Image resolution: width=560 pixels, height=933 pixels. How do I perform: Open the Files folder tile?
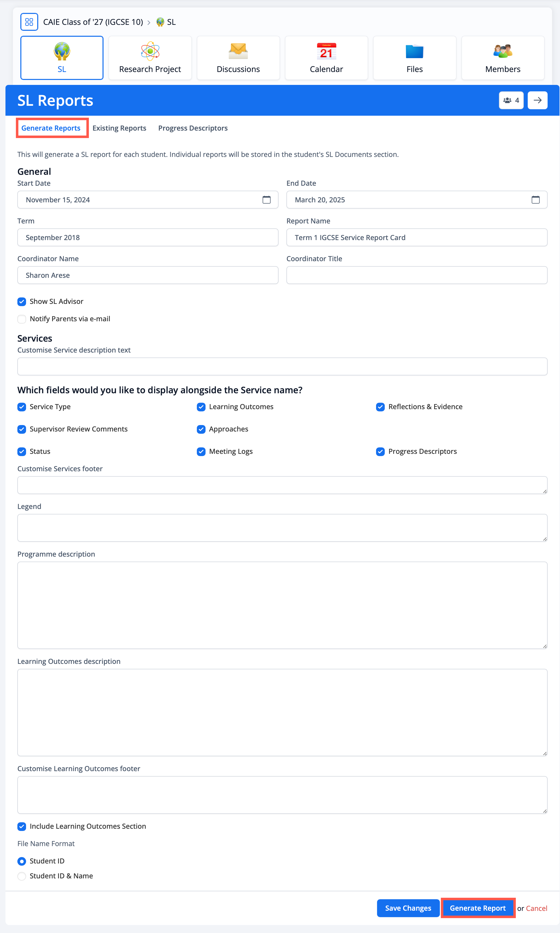pyautogui.click(x=415, y=58)
